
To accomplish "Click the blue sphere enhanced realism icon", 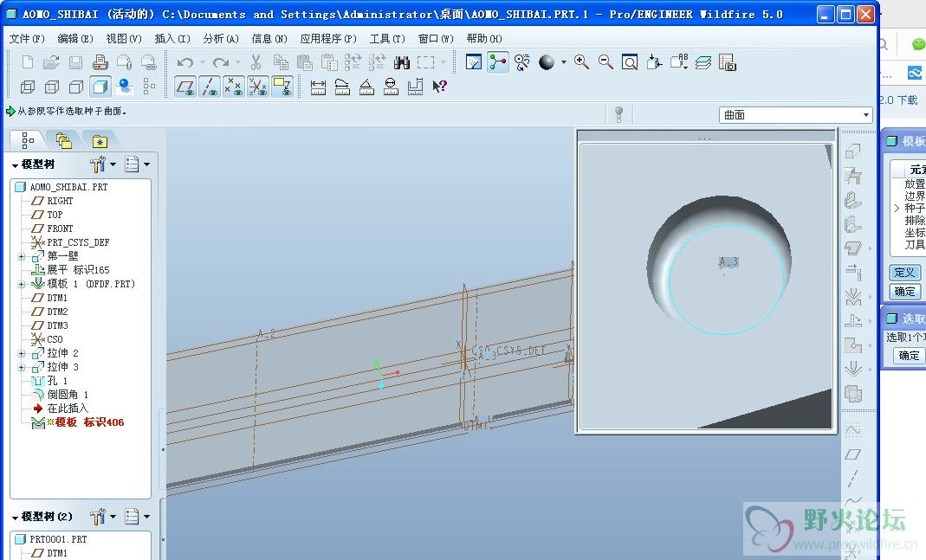I will coord(125,87).
